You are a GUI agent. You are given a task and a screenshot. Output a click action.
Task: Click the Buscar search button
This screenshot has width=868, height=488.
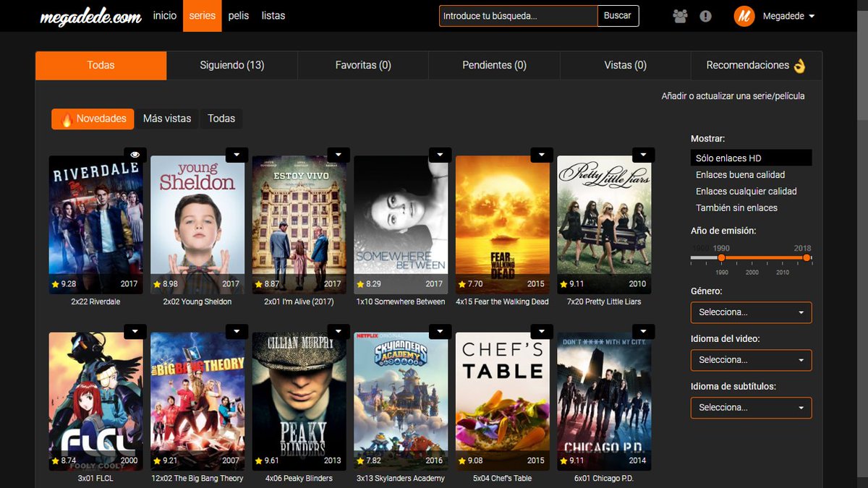point(618,16)
